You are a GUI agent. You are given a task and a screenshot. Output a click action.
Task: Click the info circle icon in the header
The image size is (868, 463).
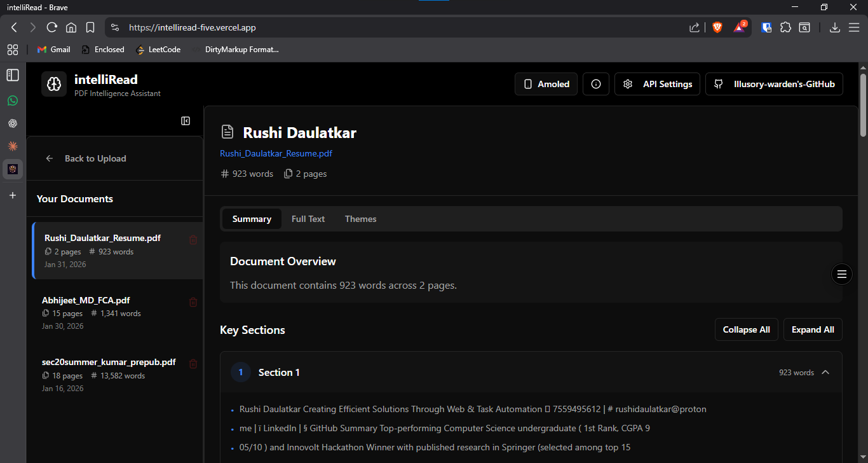point(595,83)
